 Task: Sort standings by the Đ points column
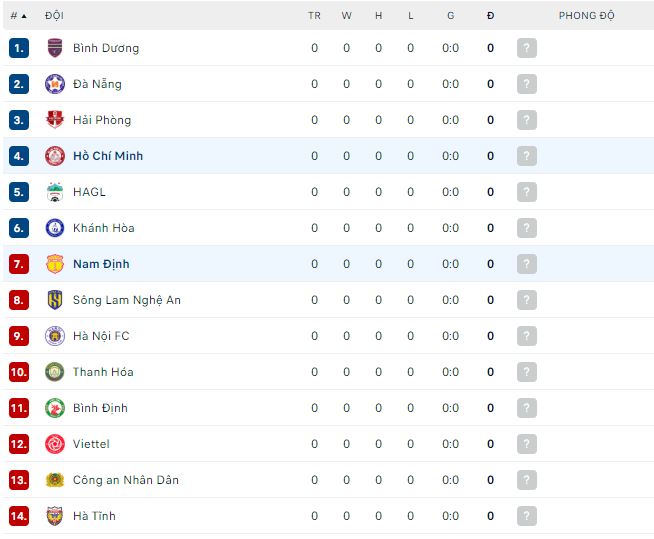(490, 16)
